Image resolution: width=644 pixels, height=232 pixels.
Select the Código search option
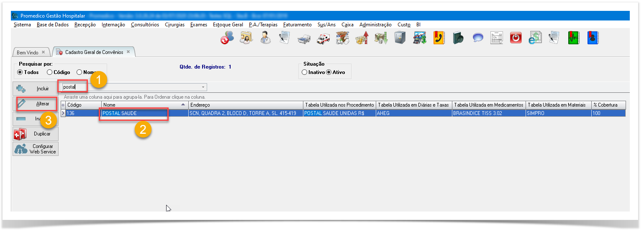click(50, 72)
